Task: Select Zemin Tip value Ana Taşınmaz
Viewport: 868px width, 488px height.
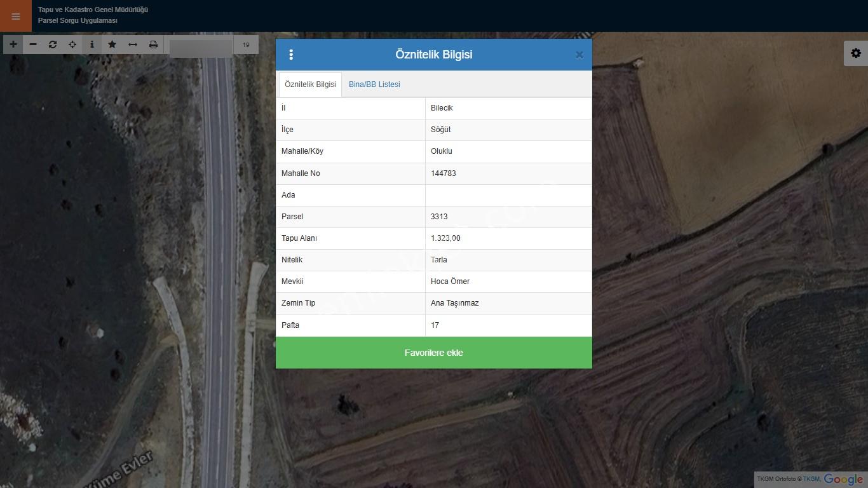Action: coord(455,303)
